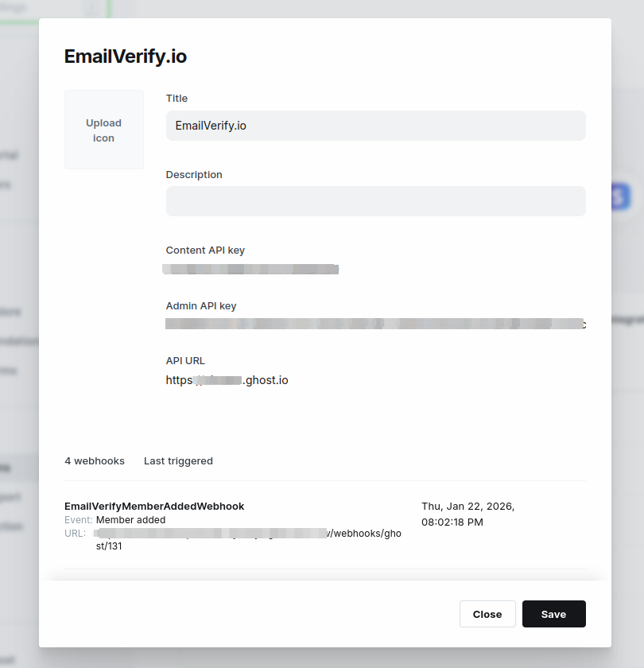Viewport: 644px width, 668px height.
Task: Click the 'Last triggered' column header
Action: tap(178, 461)
